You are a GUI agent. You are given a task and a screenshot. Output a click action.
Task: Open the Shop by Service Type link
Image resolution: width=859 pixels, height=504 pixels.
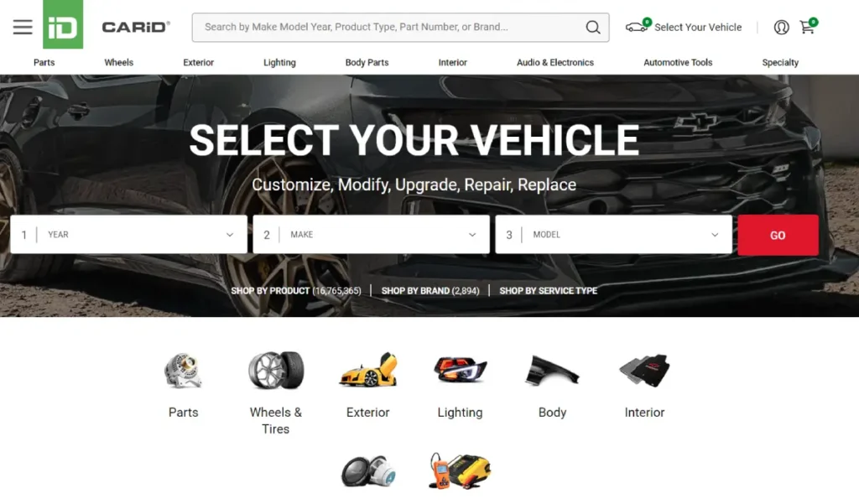coord(548,291)
